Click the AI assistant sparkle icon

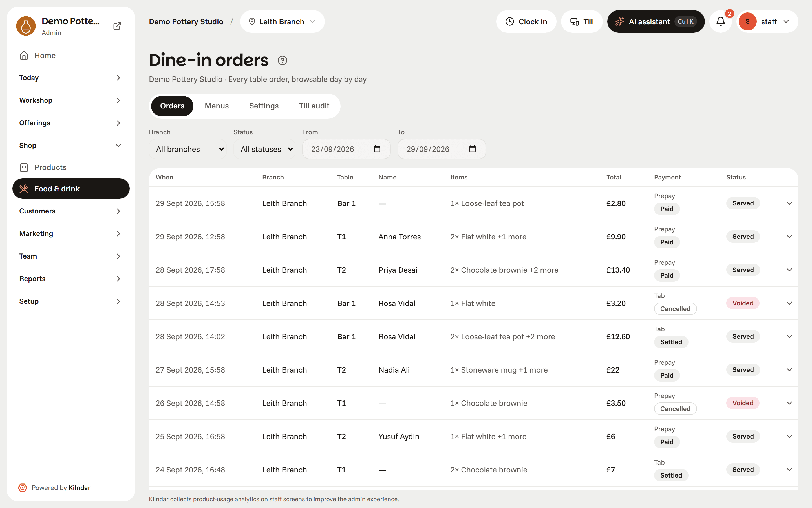click(x=619, y=21)
